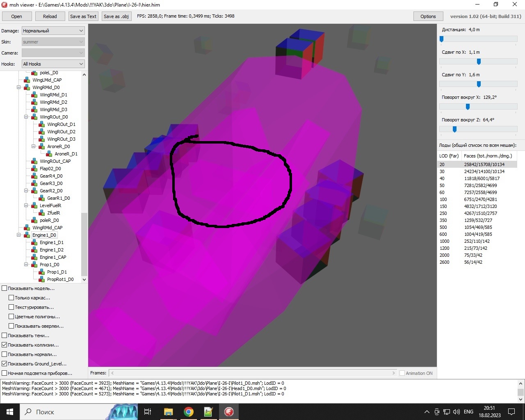Toggle the 'Цветные полигоны' checkbox

(11, 317)
